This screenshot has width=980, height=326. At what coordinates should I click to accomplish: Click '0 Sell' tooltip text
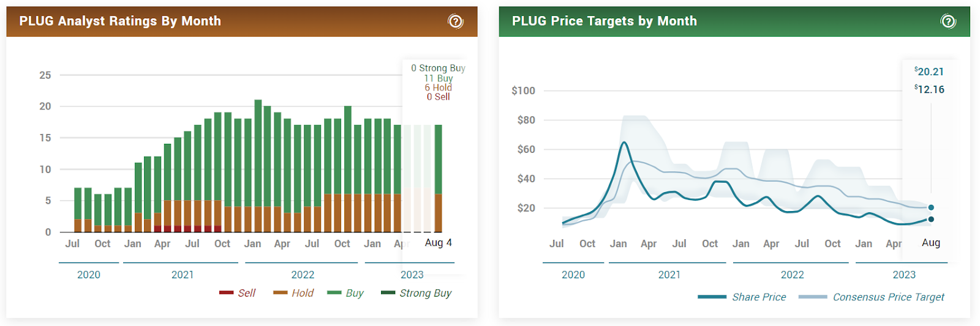coord(439,97)
